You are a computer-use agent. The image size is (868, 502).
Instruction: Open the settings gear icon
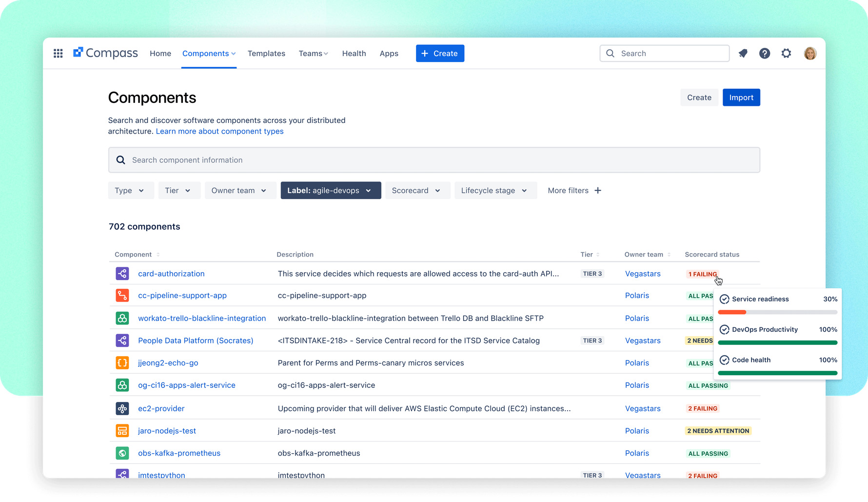click(786, 53)
